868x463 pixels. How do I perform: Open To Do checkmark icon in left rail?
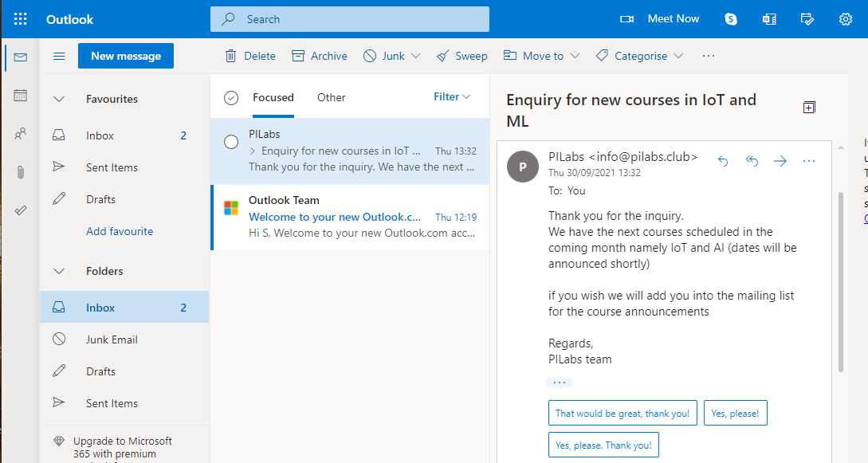click(x=21, y=210)
